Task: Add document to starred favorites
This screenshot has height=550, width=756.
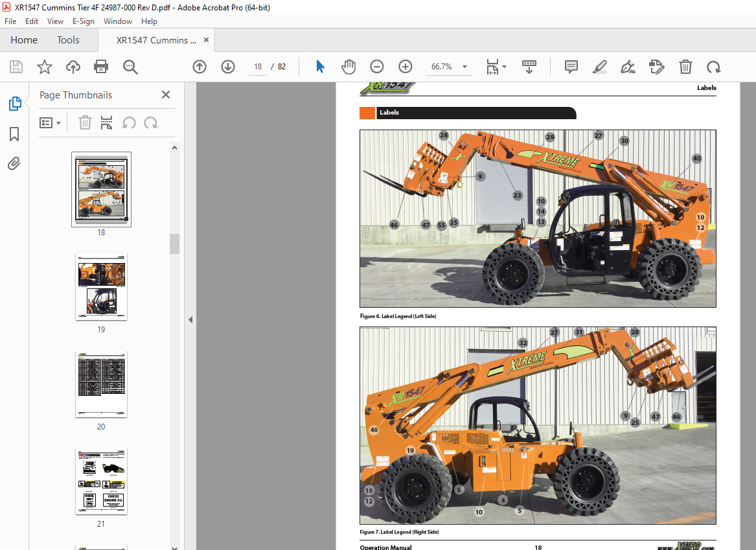Action: (x=44, y=67)
